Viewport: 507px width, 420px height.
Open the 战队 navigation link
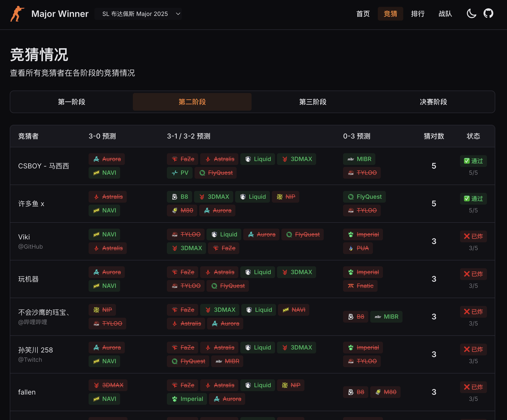(x=445, y=14)
